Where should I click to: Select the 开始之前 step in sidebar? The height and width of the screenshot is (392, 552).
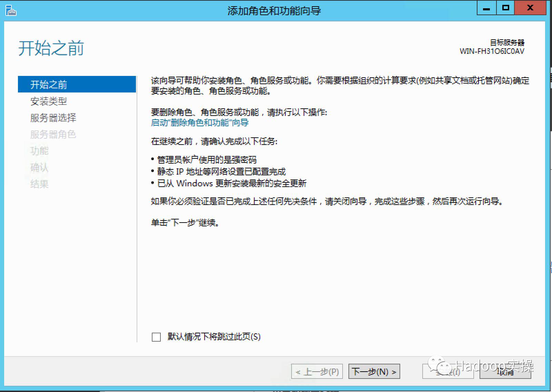[48, 85]
